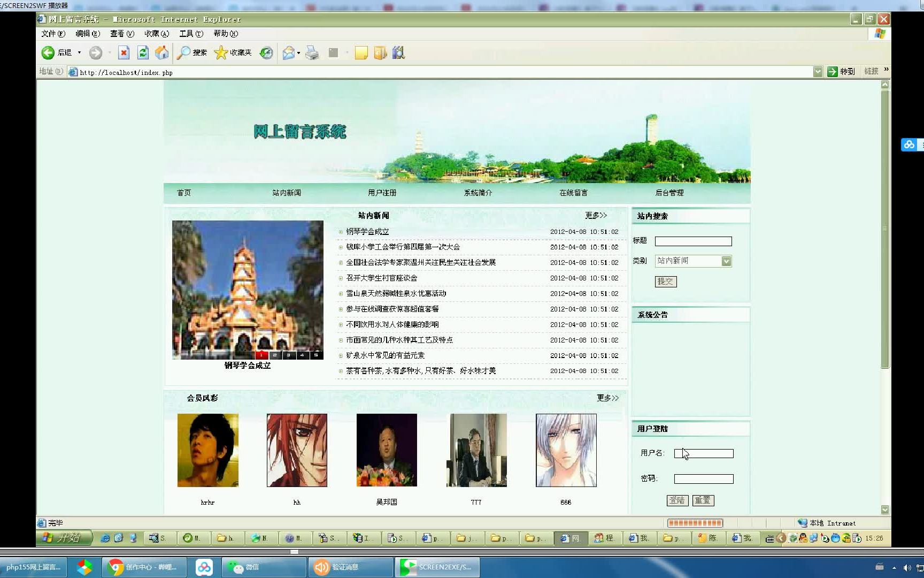This screenshot has height=578, width=924.
Task: Go to 首页 in site navigation
Action: click(184, 193)
